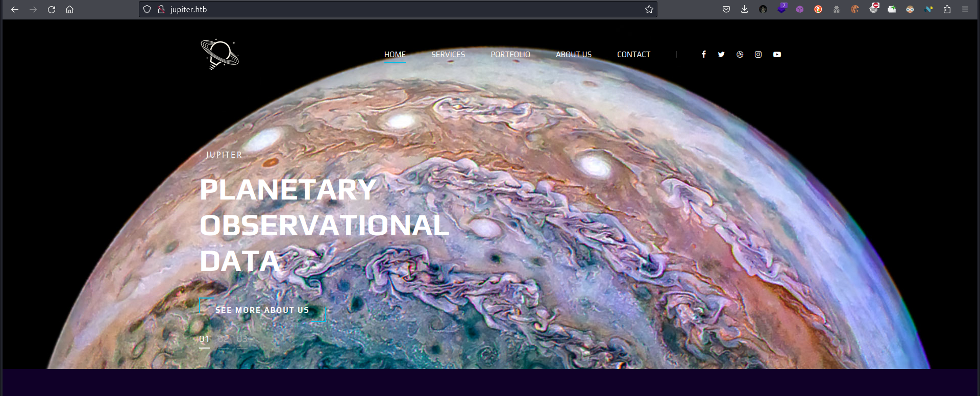Viewport: 980px width, 396px height.
Task: Open the PORTFOLIO nav item
Action: coord(510,55)
